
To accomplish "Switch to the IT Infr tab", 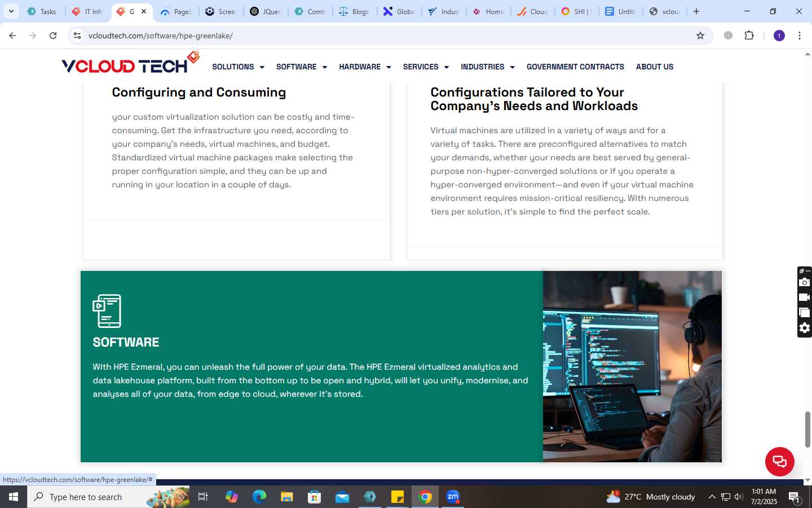I will tap(89, 11).
